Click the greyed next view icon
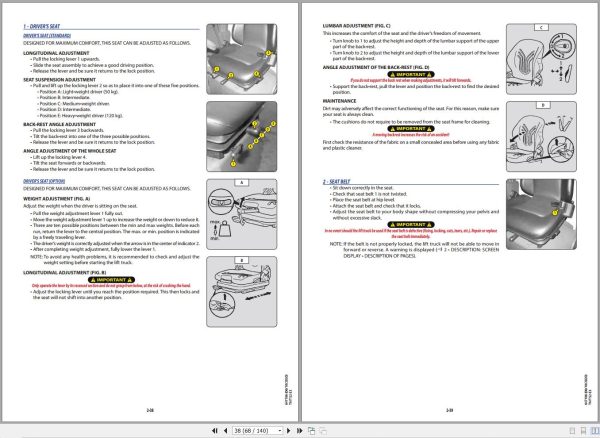The width and height of the screenshot is (600, 438). [x=323, y=431]
